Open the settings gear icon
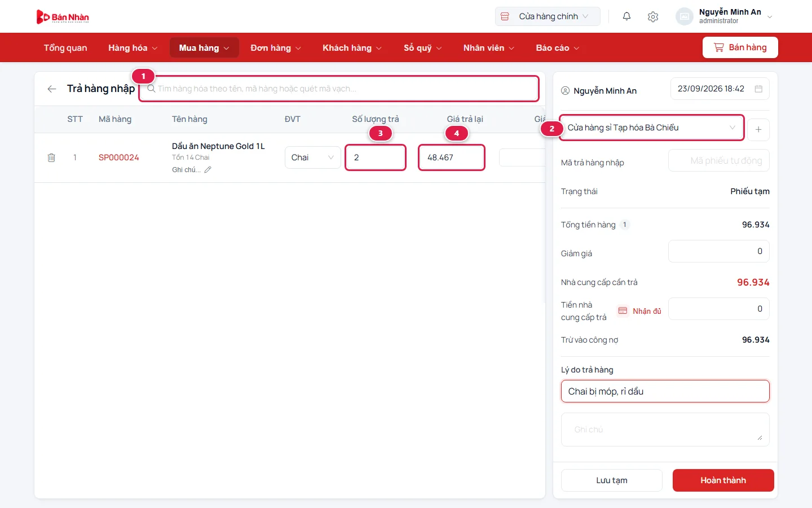 (x=653, y=17)
